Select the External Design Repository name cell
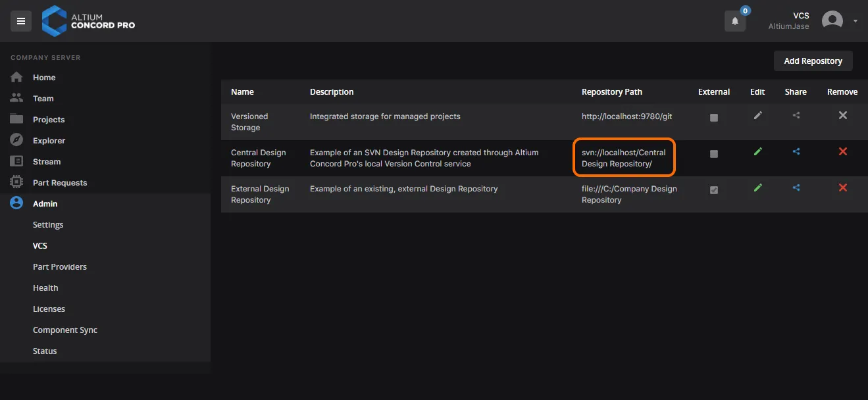 [260, 194]
